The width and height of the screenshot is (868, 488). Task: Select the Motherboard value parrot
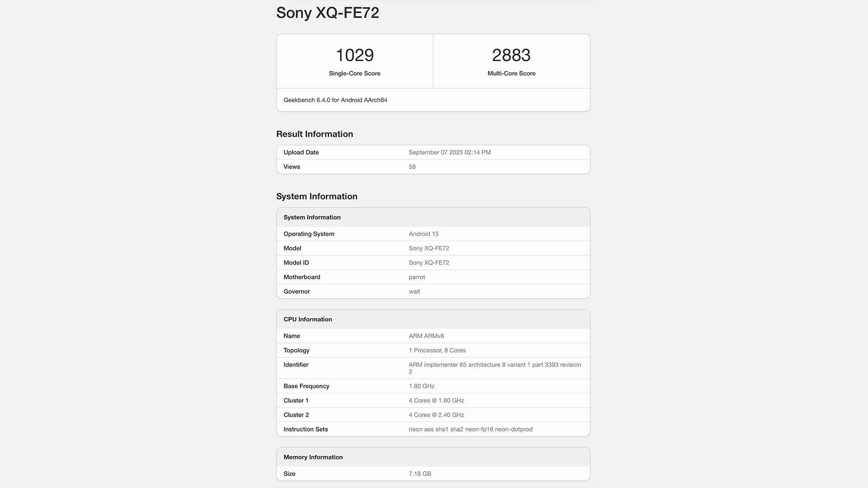416,277
